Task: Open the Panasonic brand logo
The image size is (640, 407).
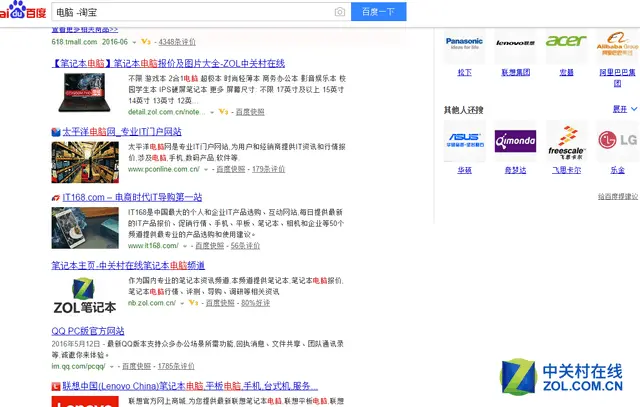Action: pos(464,43)
